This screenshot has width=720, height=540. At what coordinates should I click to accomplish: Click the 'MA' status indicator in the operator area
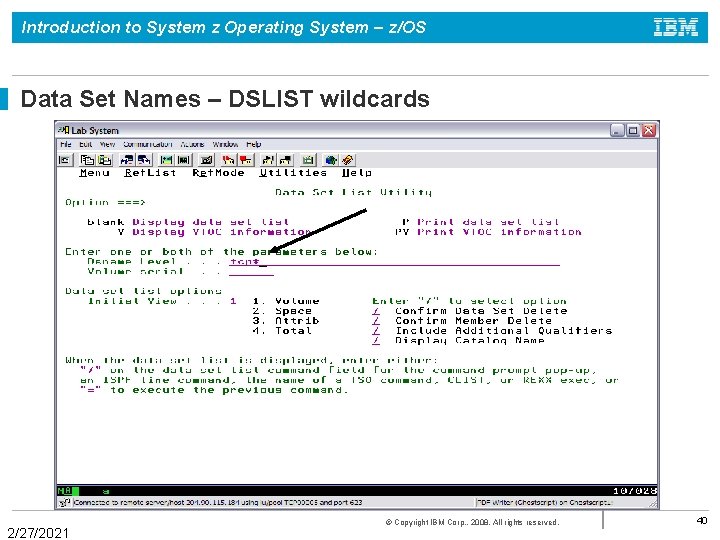64,491
